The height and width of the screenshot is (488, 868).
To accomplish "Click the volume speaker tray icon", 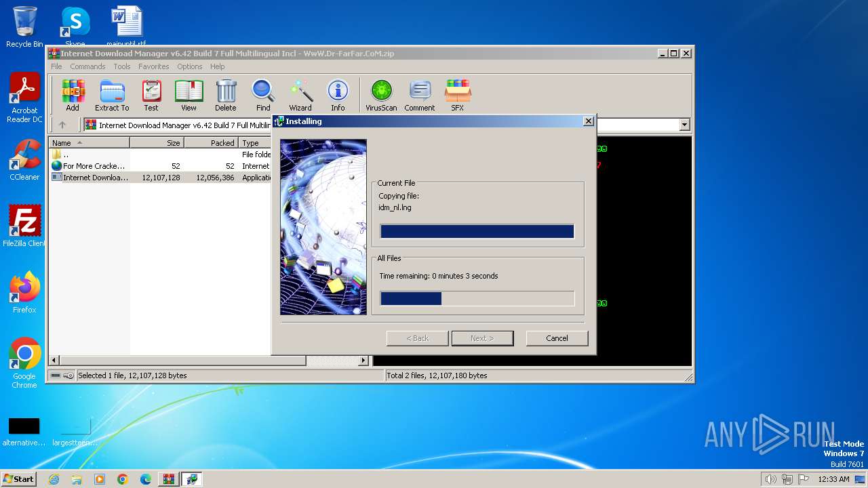I will pos(770,479).
